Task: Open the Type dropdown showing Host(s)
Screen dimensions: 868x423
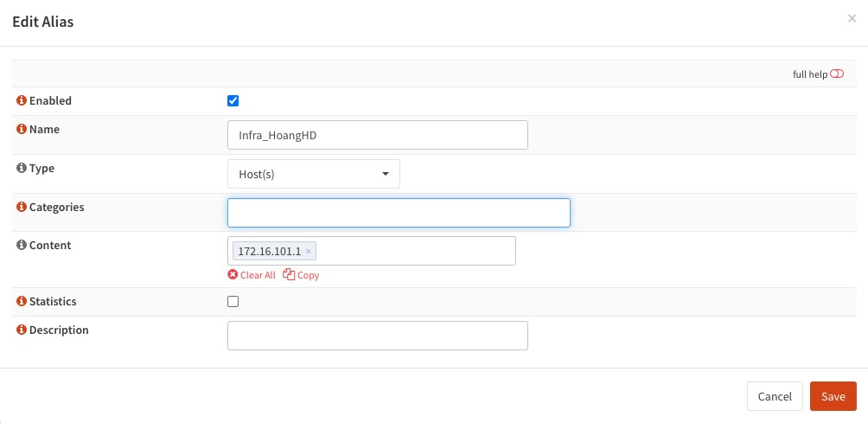Action: pos(314,174)
